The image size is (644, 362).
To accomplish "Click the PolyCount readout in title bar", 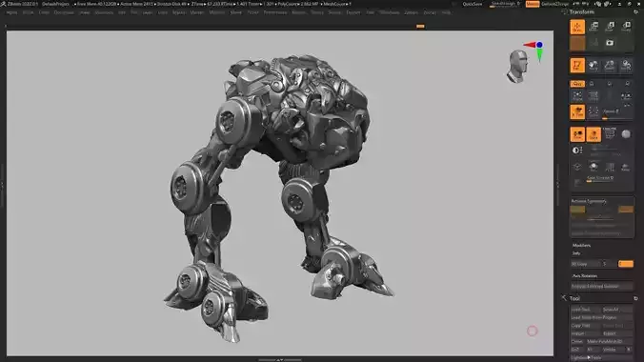I will coord(298,4).
